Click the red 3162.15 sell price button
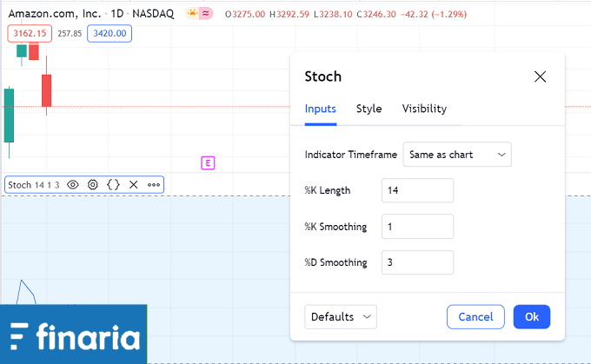 tap(30, 34)
